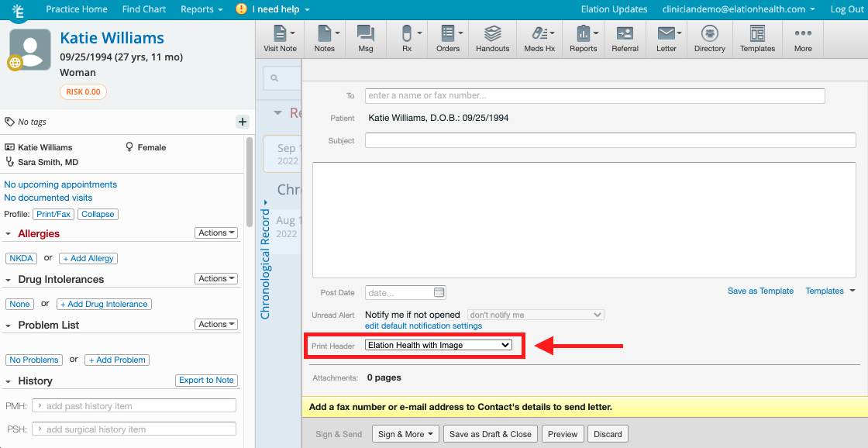Expand the Sign & More dropdown button
868x448 pixels.
406,434
